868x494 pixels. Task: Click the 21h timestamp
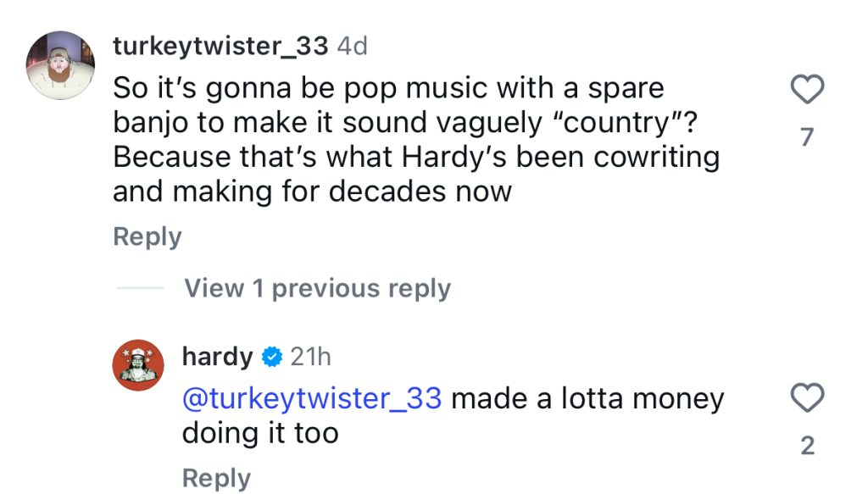click(x=310, y=358)
